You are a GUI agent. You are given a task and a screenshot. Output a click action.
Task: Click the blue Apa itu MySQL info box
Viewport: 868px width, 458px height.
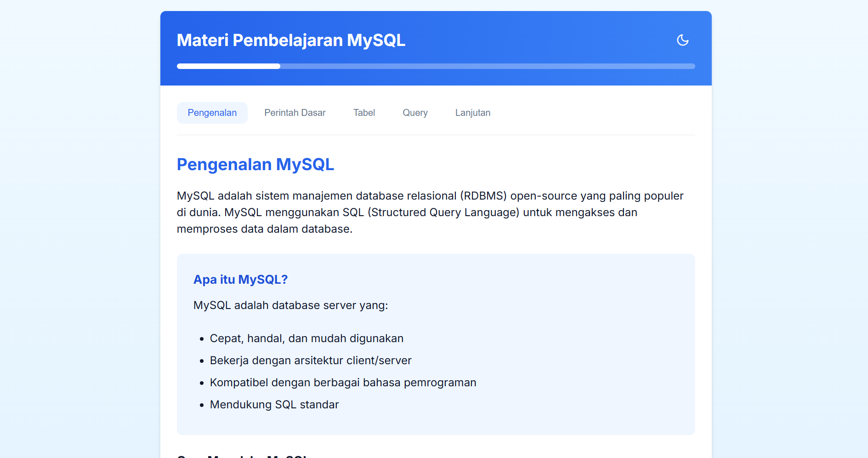click(436, 344)
